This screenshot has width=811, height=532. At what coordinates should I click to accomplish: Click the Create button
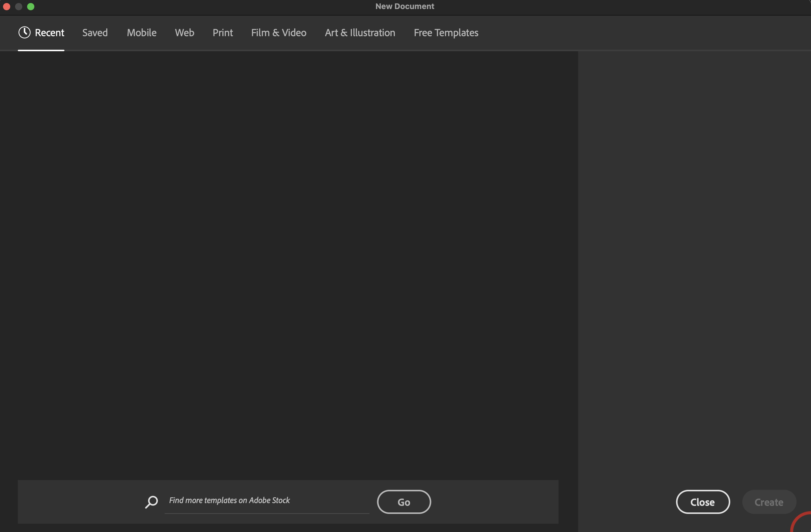point(769,502)
